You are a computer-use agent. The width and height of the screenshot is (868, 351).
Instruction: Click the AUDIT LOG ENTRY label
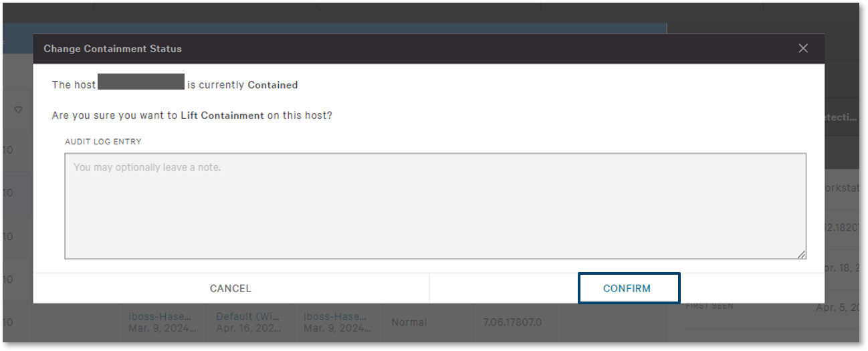click(x=103, y=142)
